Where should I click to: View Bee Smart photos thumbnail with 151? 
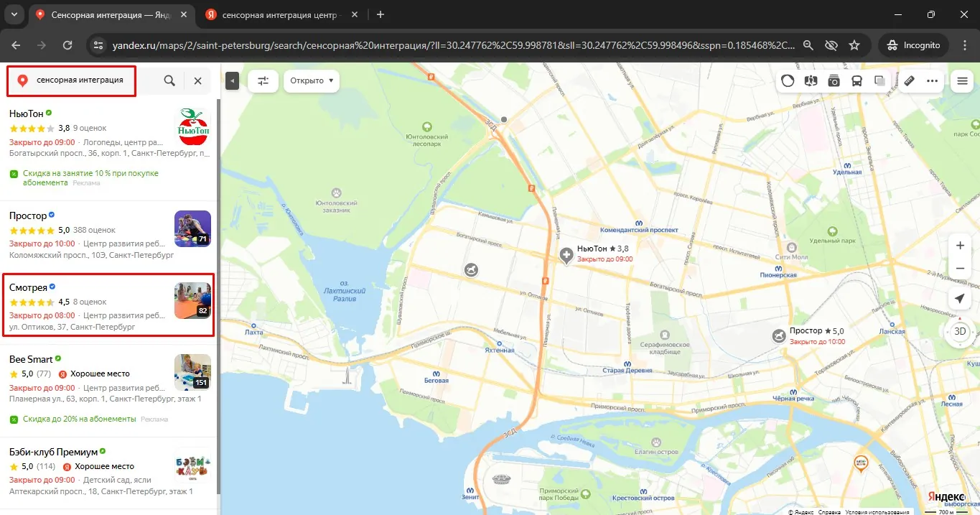[x=192, y=372]
